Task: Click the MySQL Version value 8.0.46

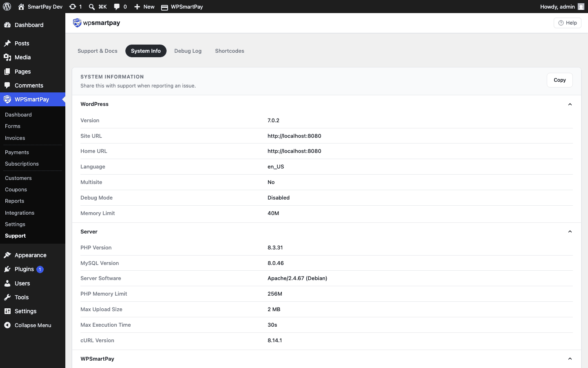Action: [276, 263]
